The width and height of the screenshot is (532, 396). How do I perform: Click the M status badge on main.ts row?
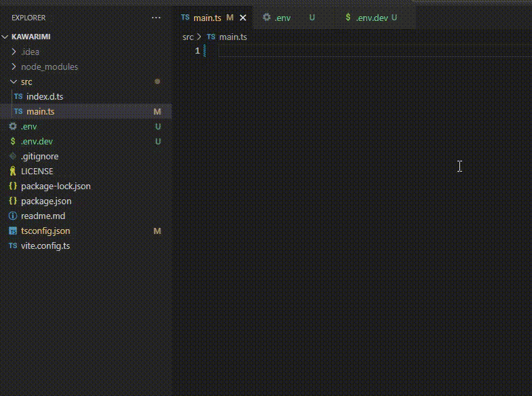(x=157, y=111)
